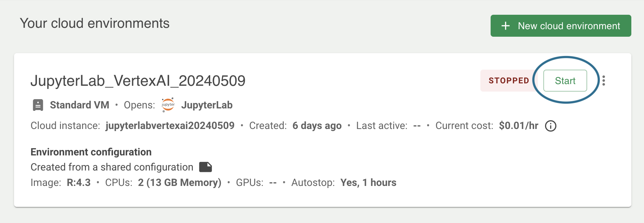Click the Jupyter logo icon
This screenshot has height=223, width=644.
click(x=168, y=105)
